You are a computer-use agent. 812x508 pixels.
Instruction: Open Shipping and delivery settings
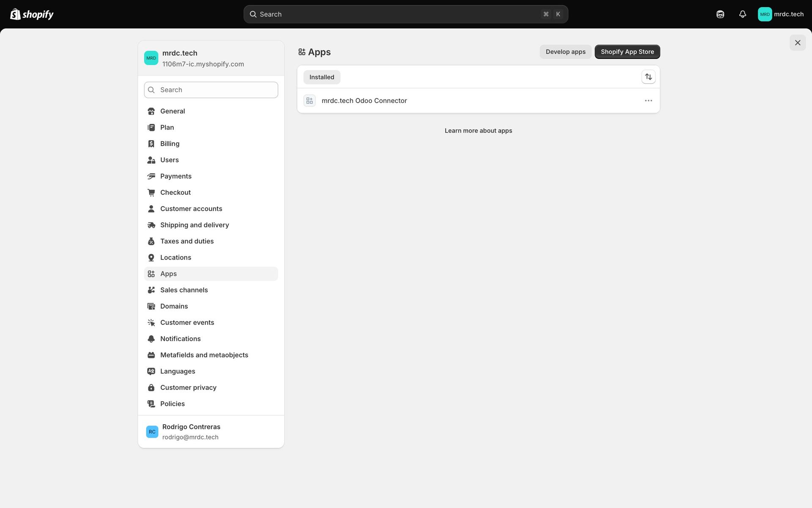point(211,225)
